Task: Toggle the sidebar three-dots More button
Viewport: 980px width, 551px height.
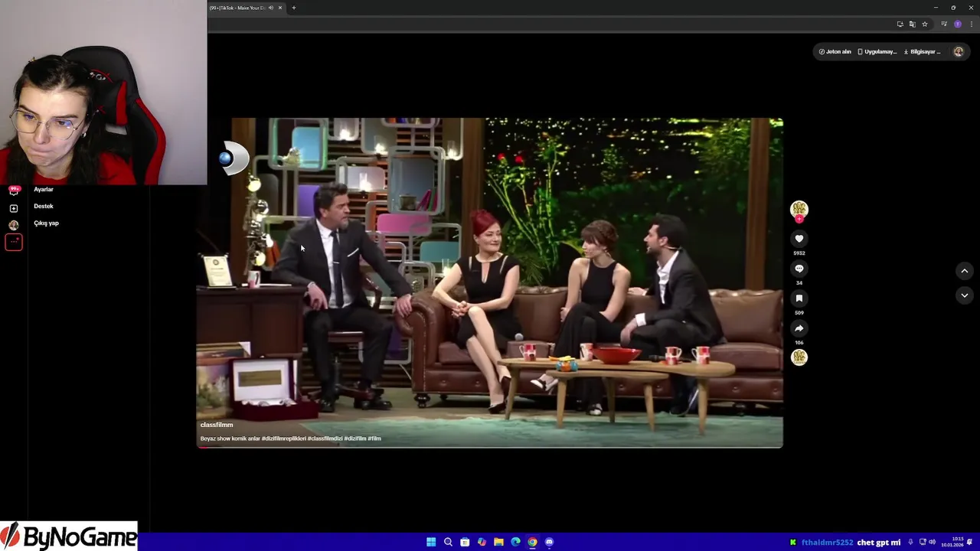Action: point(14,243)
